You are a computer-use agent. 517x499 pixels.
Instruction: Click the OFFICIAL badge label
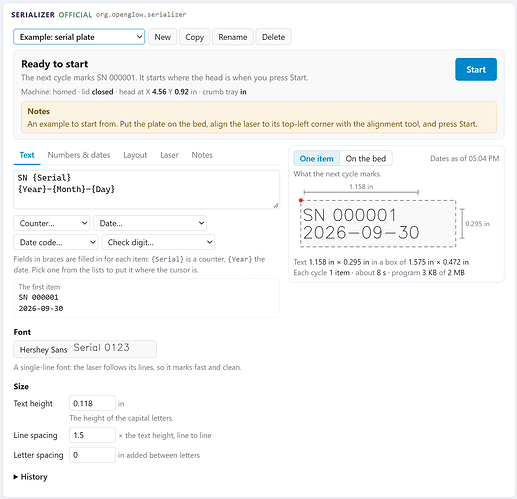pos(75,15)
